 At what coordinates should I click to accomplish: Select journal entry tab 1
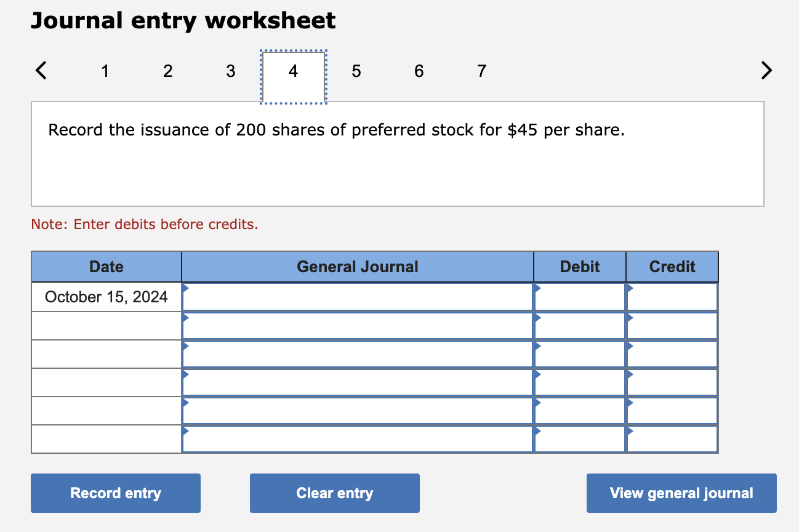click(x=105, y=71)
